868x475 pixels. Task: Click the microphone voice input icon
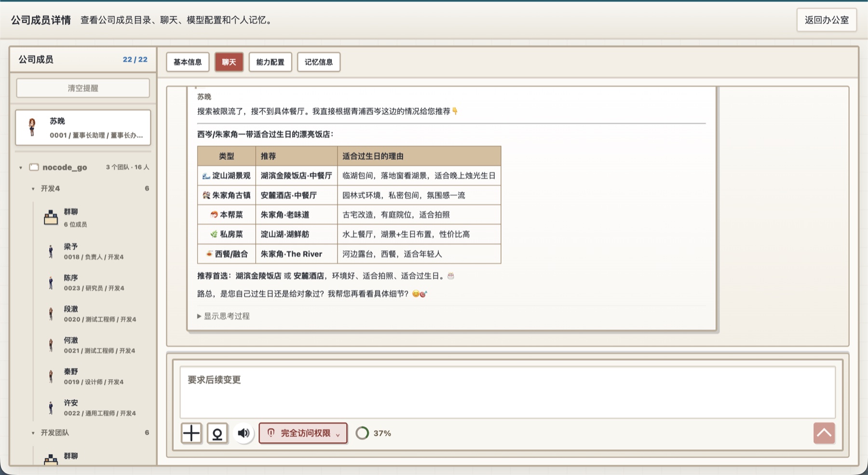coord(217,433)
